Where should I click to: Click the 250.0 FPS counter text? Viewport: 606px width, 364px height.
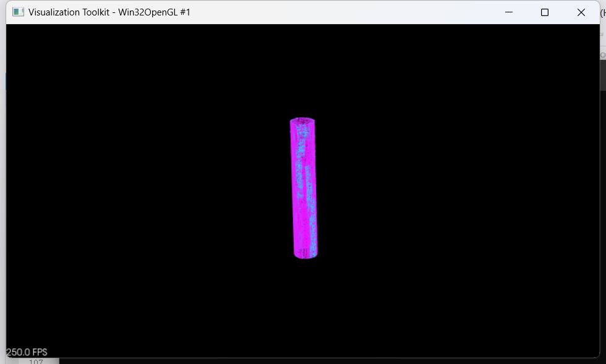point(27,352)
